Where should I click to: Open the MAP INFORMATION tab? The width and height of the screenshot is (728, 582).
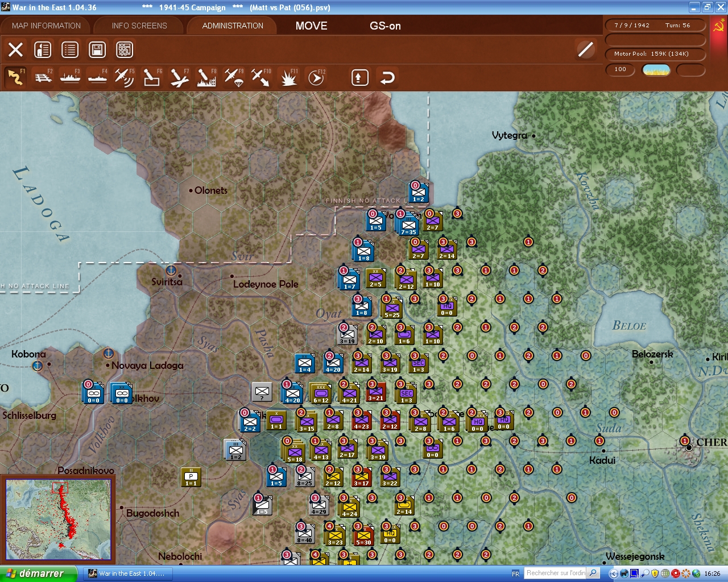click(x=46, y=26)
